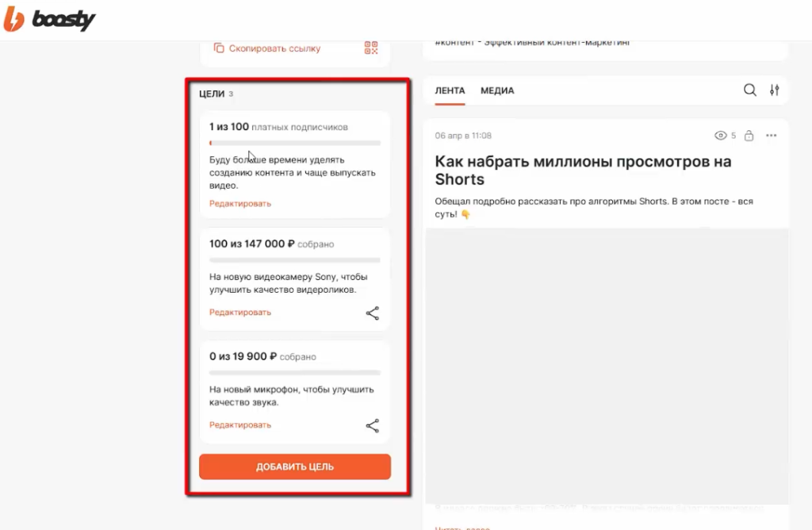Open feed search magnifier icon
This screenshot has height=530, width=812.
(x=750, y=90)
